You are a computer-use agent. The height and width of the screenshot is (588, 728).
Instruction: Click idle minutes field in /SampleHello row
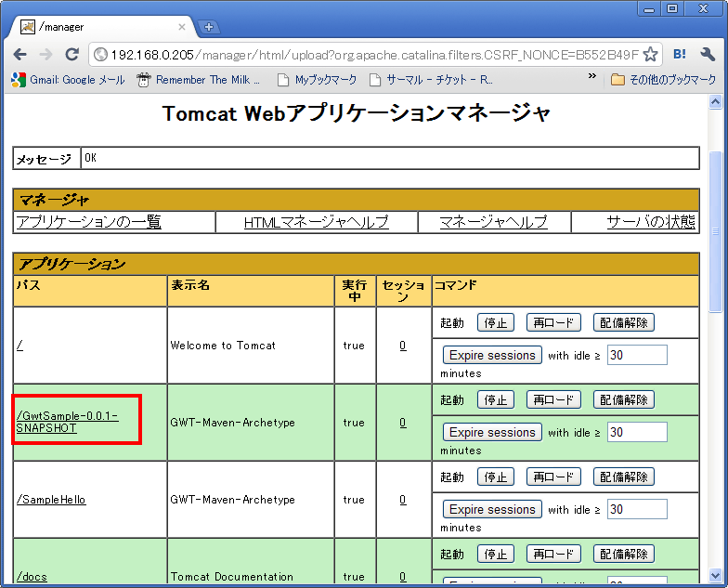click(637, 509)
